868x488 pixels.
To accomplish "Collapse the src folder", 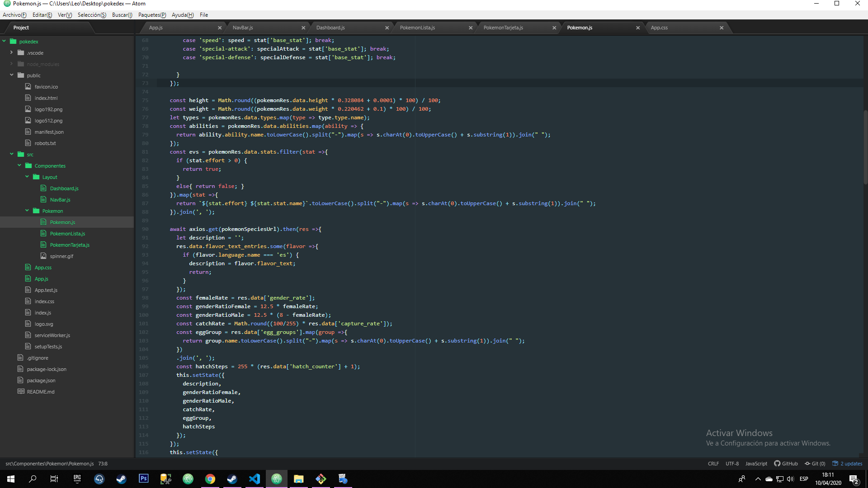I will 12,154.
